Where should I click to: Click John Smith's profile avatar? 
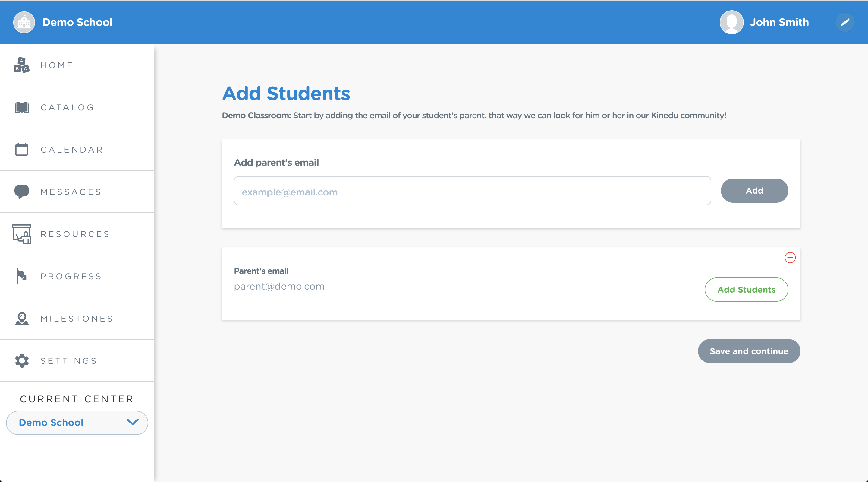click(x=731, y=22)
